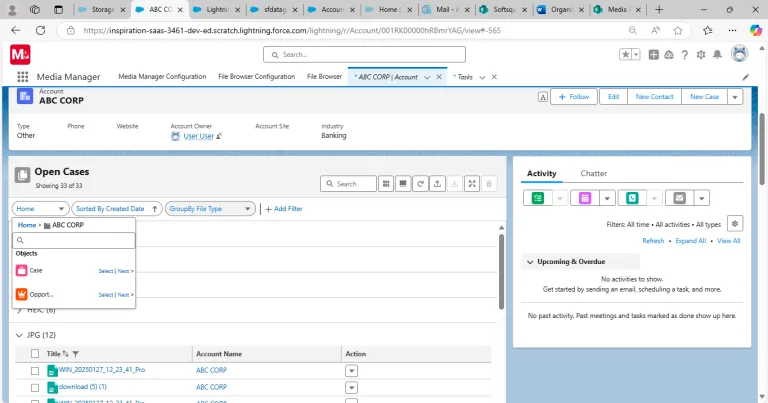This screenshot has height=403, width=768.
Task: Log a call from Activity panel
Action: pos(632,198)
